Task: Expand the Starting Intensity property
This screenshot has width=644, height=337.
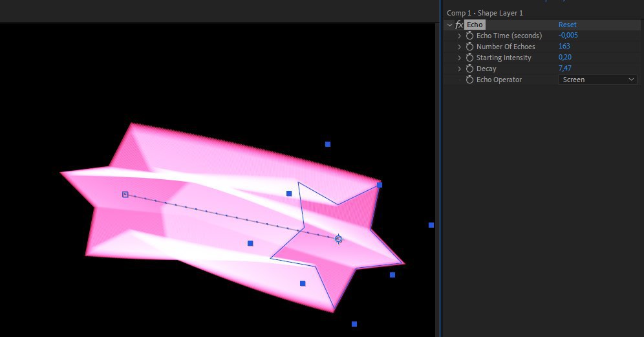Action: (x=460, y=58)
